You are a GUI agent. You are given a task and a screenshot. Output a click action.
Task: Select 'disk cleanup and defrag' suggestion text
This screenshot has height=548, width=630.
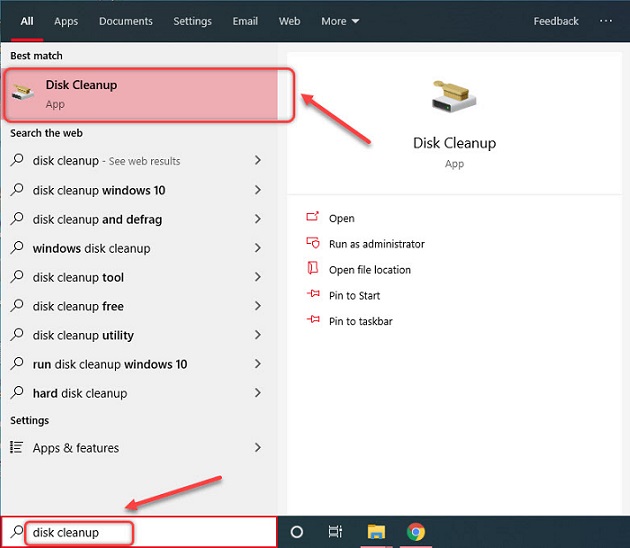click(x=97, y=219)
